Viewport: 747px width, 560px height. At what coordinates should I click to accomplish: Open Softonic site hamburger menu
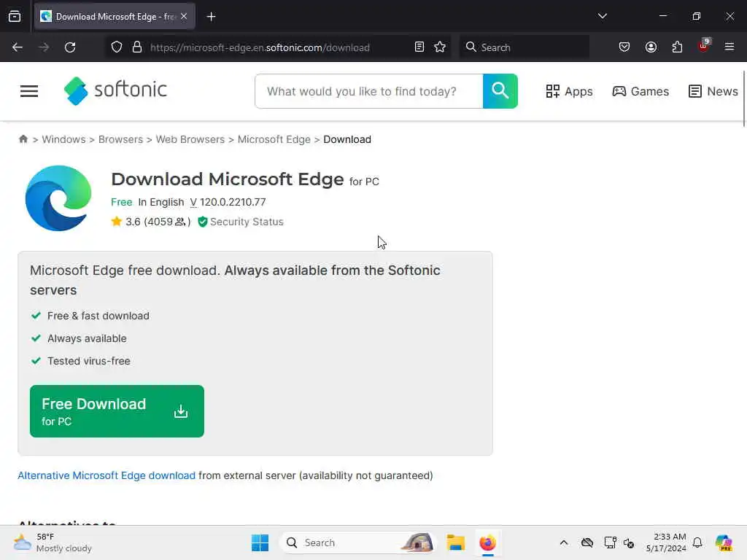[x=29, y=91]
